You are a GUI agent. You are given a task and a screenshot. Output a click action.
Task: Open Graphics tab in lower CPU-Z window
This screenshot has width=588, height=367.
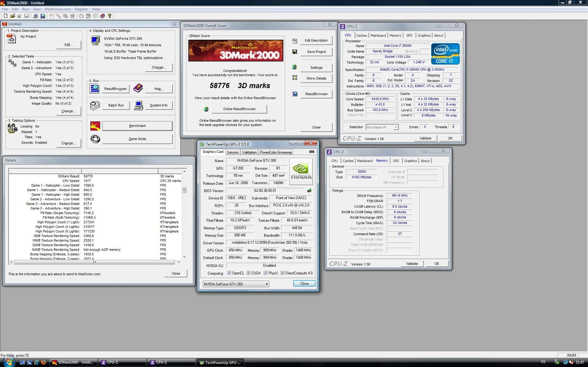[410, 161]
